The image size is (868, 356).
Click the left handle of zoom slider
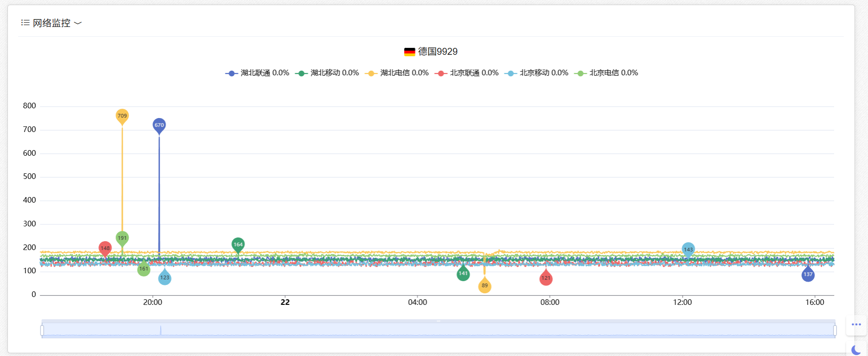click(42, 330)
